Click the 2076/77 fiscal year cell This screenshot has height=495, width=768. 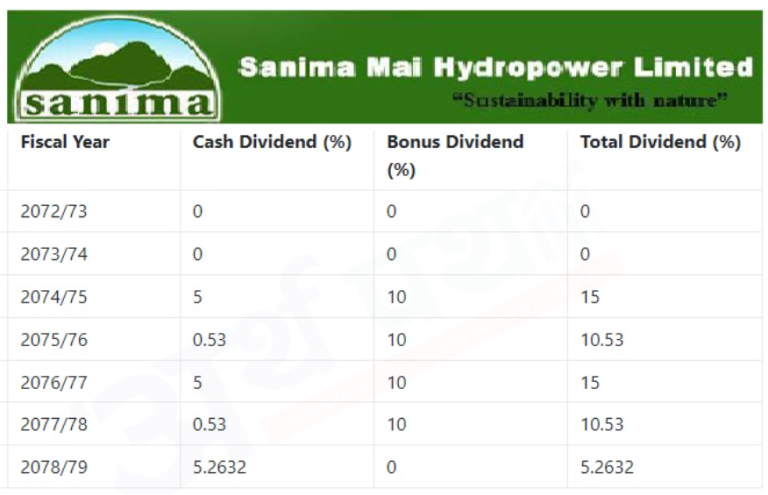(54, 382)
